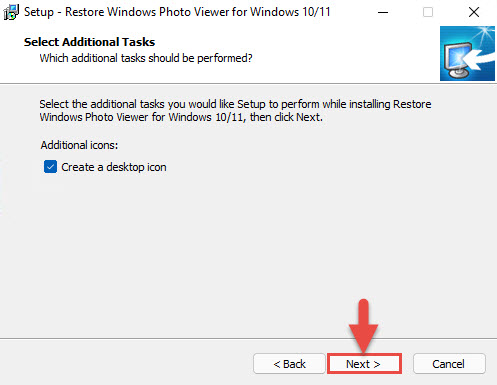Click the Next > button
Screen dimensions: 497x385
point(364,364)
